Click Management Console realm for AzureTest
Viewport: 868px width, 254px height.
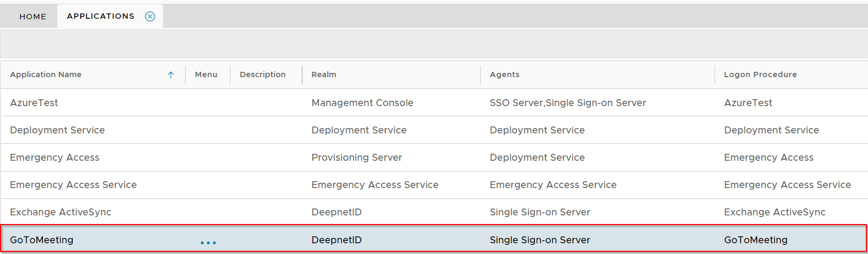[362, 103]
